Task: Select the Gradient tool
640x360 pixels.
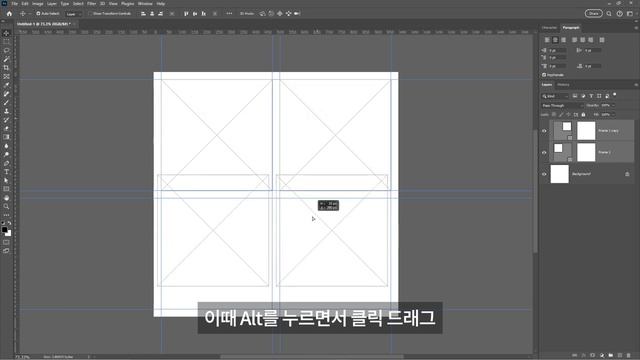Action: coord(6,137)
